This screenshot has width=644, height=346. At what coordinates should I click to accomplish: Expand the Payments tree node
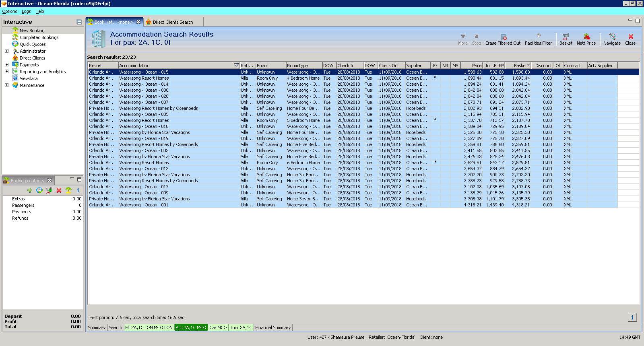pyautogui.click(x=6, y=64)
